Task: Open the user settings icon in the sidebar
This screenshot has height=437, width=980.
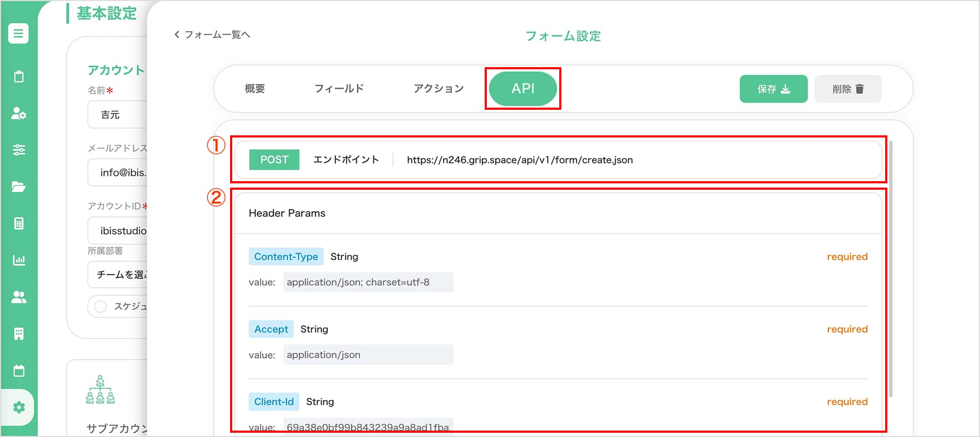Action: tap(19, 113)
